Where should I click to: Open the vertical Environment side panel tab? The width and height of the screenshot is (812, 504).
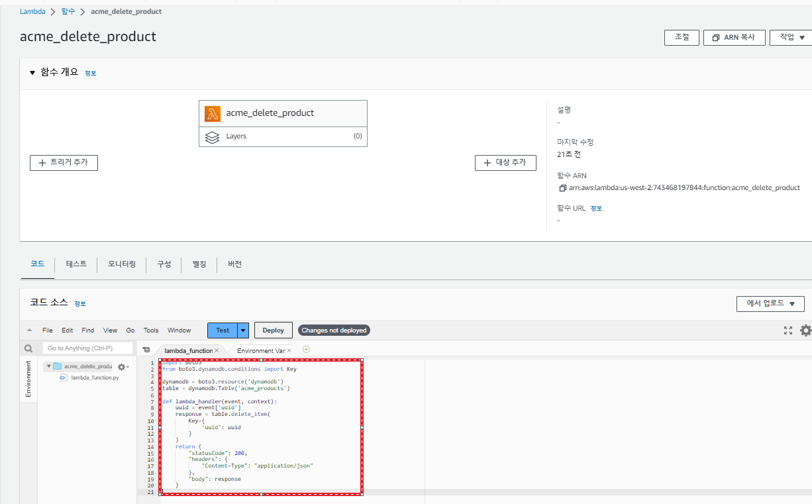pos(28,378)
